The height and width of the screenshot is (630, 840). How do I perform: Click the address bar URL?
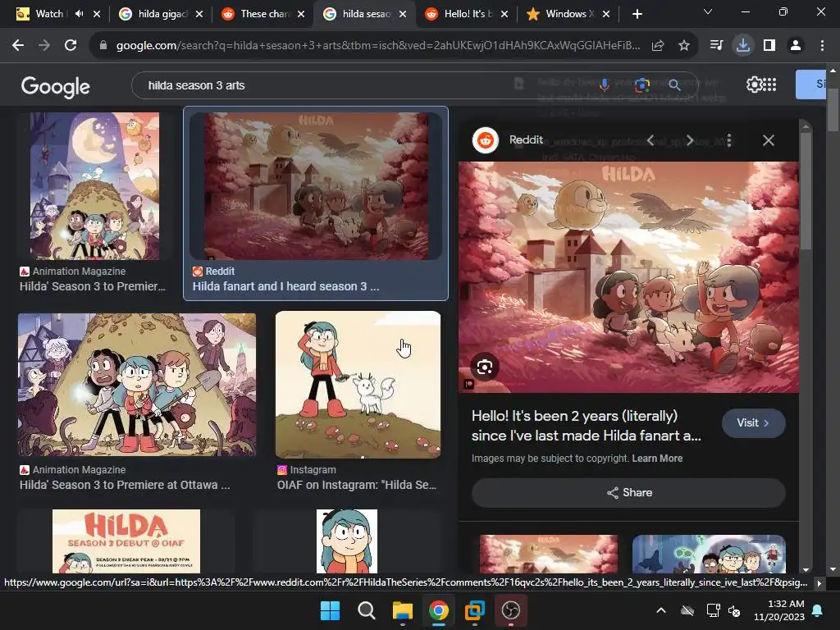(377, 46)
